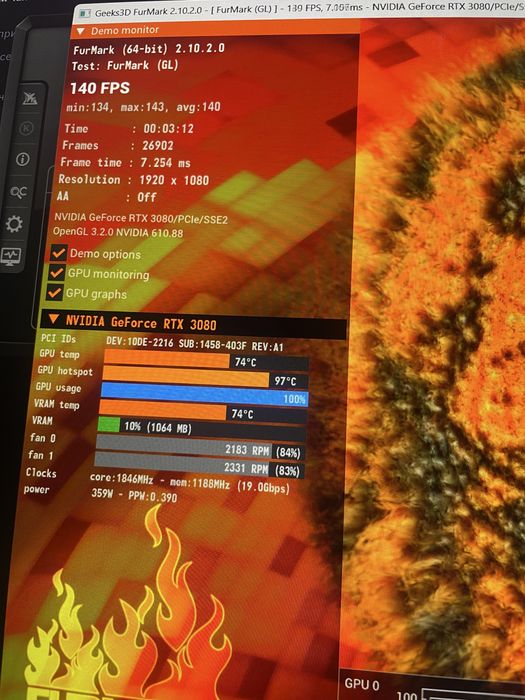Click the '359W - PPW:0.390' power value
This screenshot has height=700, width=525.
click(x=134, y=496)
